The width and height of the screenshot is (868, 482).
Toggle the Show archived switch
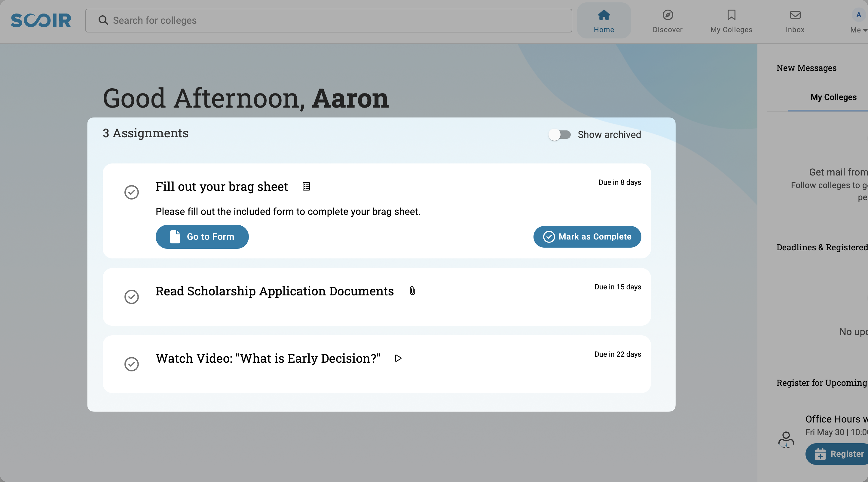[x=560, y=135]
